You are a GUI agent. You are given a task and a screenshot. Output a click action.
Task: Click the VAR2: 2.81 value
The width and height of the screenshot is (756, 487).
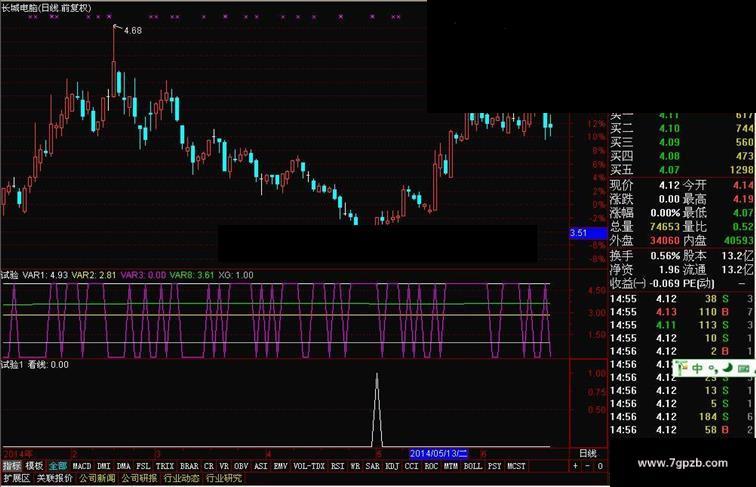(94, 275)
